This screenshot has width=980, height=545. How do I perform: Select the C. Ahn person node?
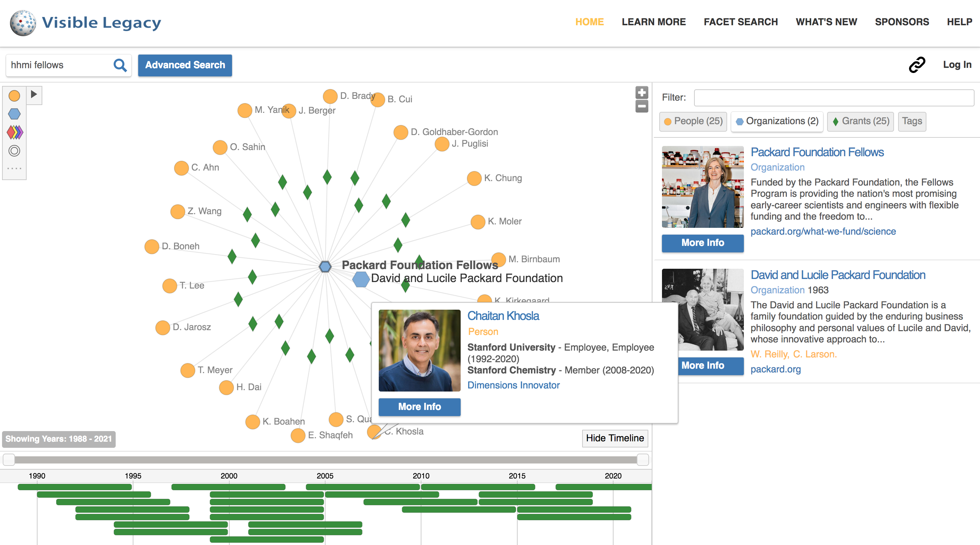tap(182, 168)
